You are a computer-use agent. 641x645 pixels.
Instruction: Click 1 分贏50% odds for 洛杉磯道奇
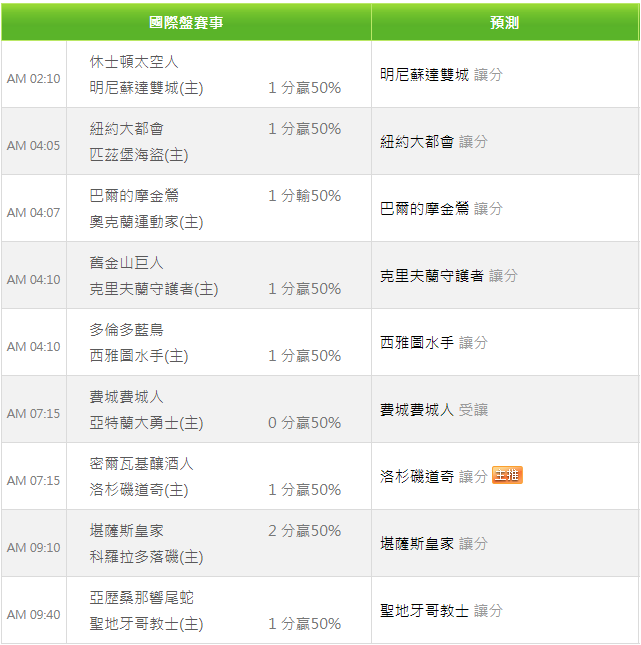click(304, 490)
